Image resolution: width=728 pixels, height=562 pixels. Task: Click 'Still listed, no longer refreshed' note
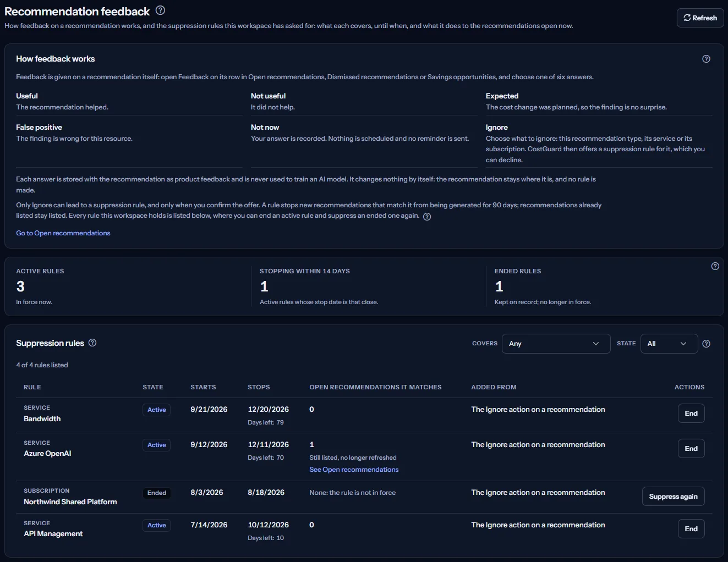point(353,458)
